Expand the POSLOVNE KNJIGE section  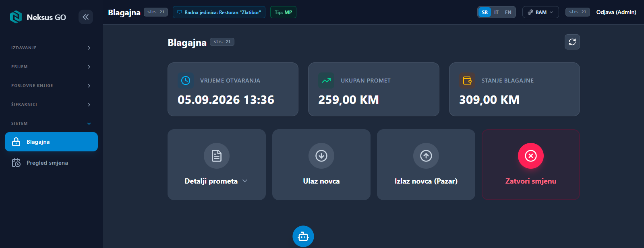(51, 86)
